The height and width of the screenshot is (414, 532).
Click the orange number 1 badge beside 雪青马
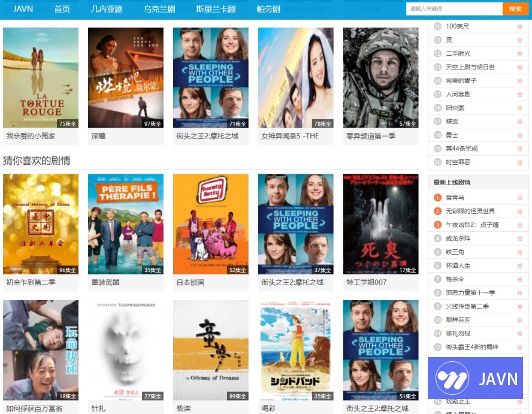438,198
